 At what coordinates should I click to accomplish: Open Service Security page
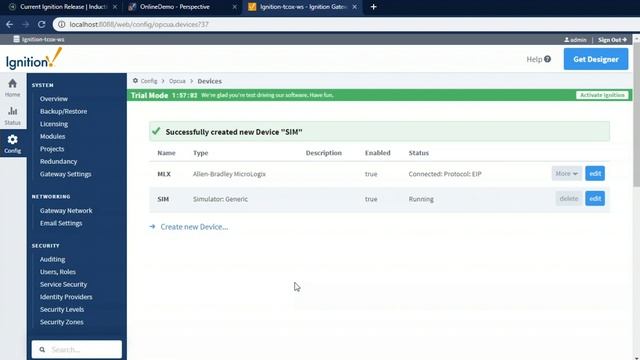(63, 284)
